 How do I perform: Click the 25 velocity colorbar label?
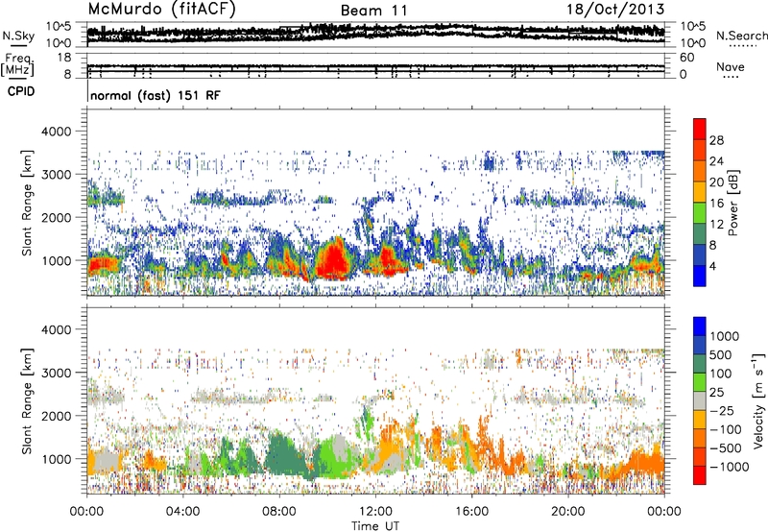click(x=716, y=393)
